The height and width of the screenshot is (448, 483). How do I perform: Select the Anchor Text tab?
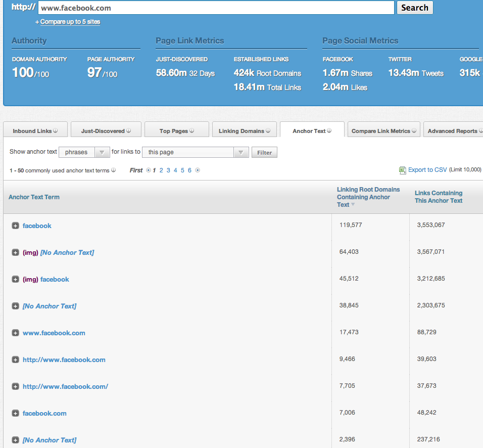(312, 129)
